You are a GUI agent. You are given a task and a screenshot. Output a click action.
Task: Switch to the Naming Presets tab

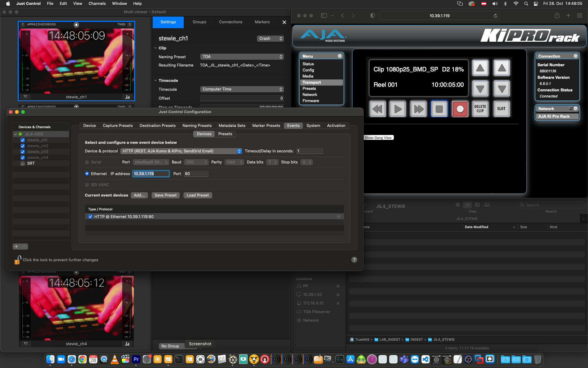pos(197,126)
